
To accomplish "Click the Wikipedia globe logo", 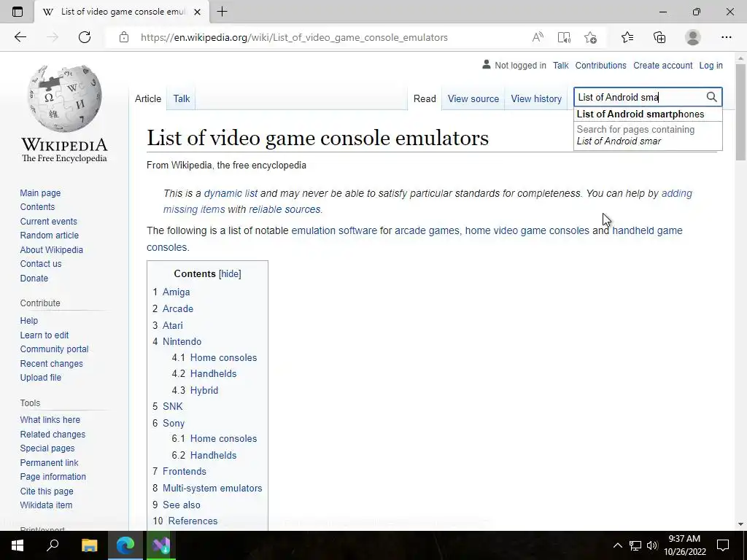I will click(64, 99).
